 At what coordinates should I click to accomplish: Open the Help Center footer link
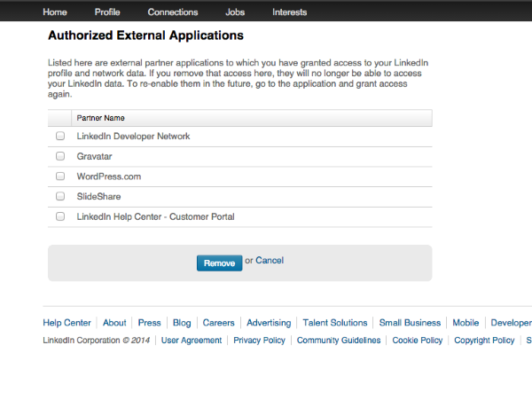pos(66,323)
